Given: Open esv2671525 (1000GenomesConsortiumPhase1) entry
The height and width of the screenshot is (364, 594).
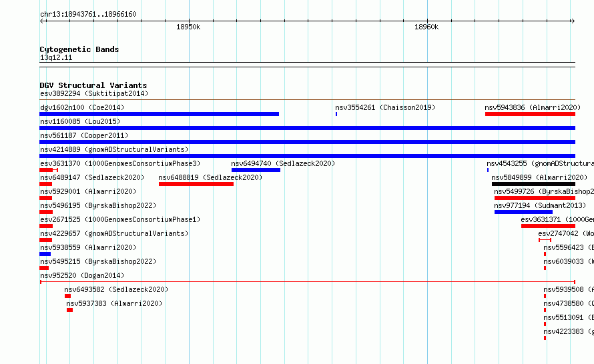Looking at the screenshot, I should 120,219.
